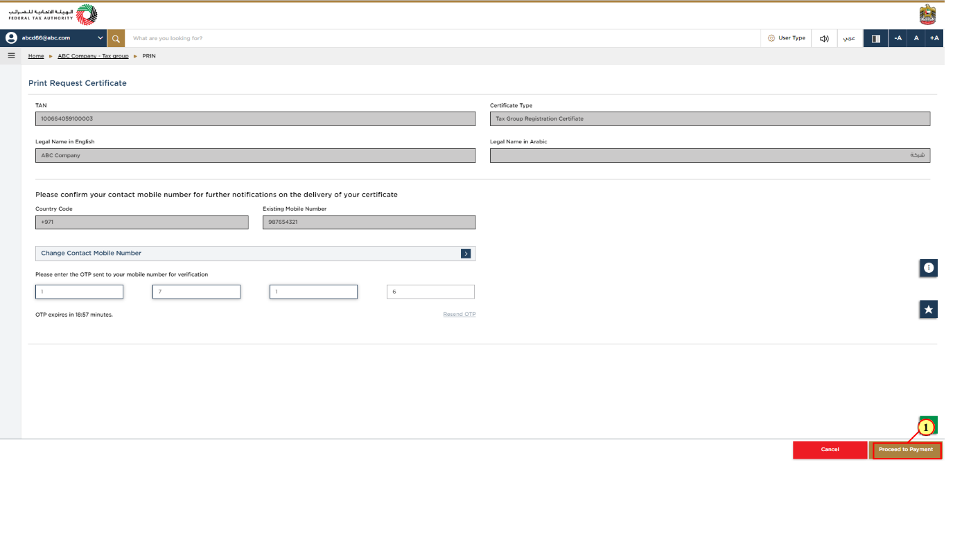Click the speaker read-aloud icon

(x=824, y=38)
